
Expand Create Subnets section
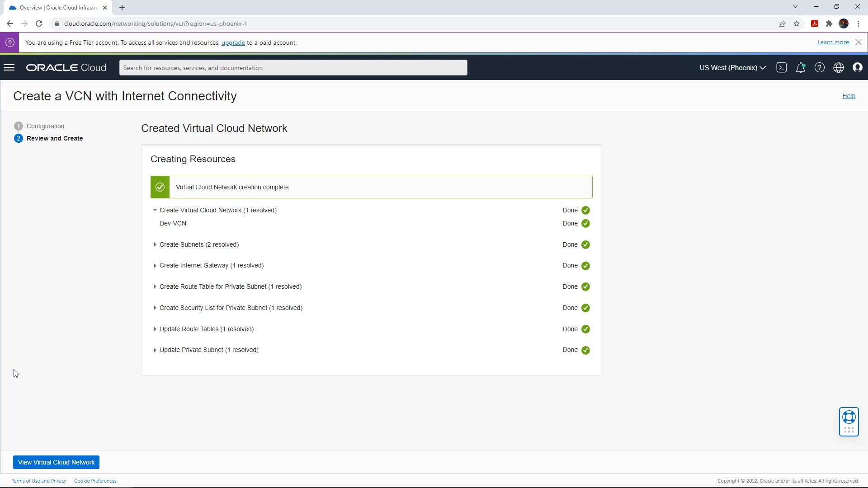click(155, 244)
